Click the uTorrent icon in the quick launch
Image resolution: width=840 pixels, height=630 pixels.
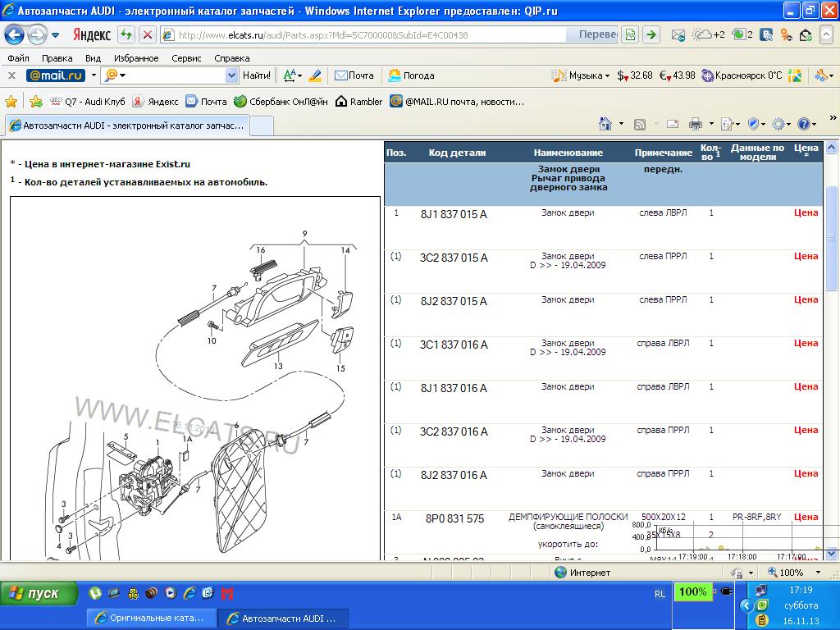click(x=95, y=593)
